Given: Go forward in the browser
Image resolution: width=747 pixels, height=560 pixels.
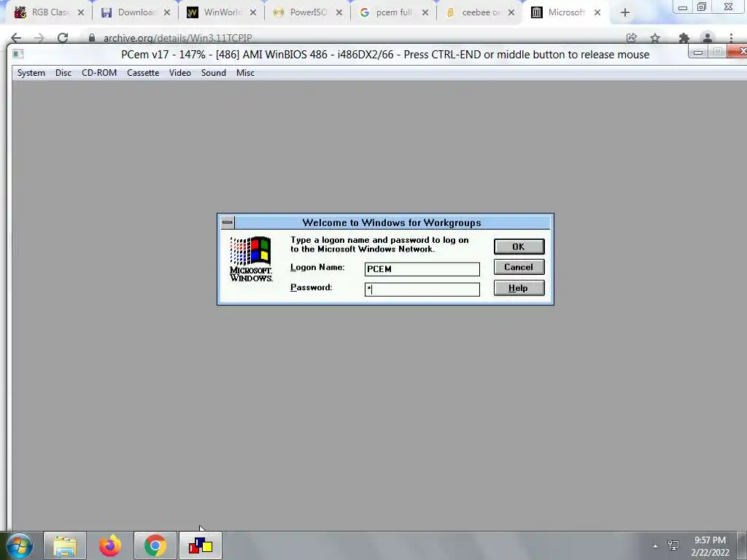Looking at the screenshot, I should (x=39, y=38).
